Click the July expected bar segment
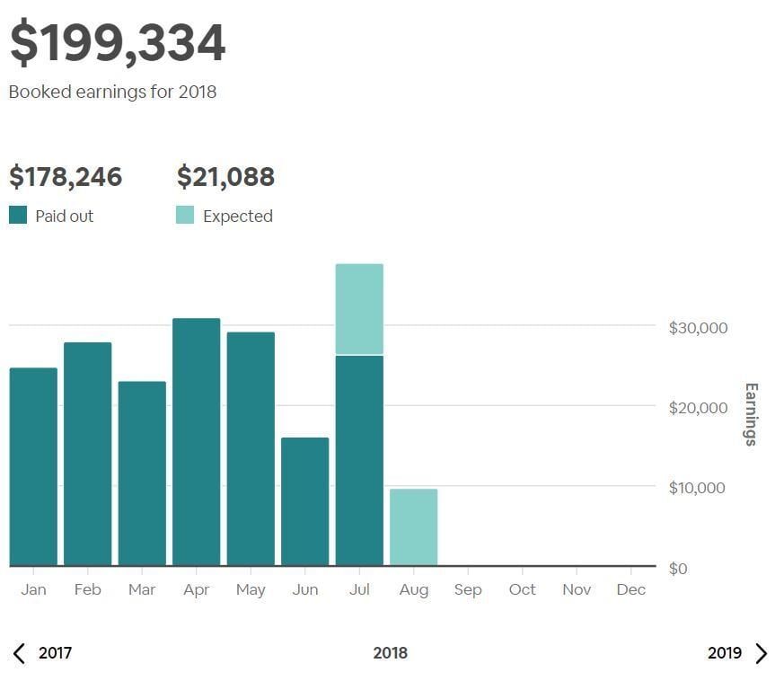The width and height of the screenshot is (784, 681). point(359,309)
